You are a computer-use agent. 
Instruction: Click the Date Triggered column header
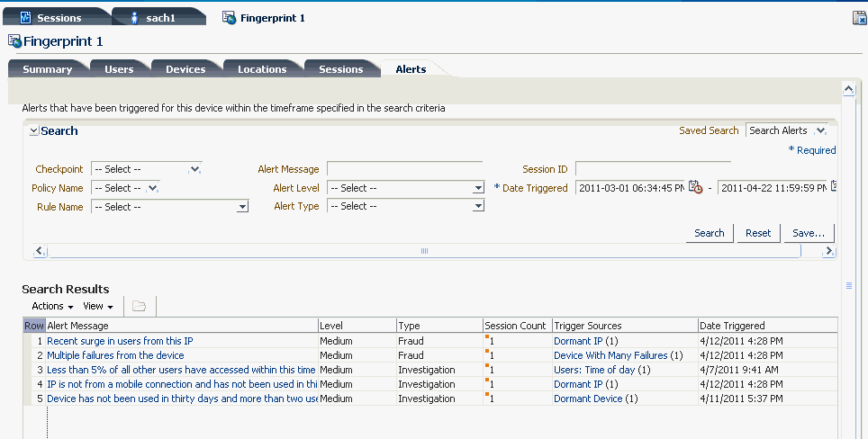pyautogui.click(x=768, y=326)
